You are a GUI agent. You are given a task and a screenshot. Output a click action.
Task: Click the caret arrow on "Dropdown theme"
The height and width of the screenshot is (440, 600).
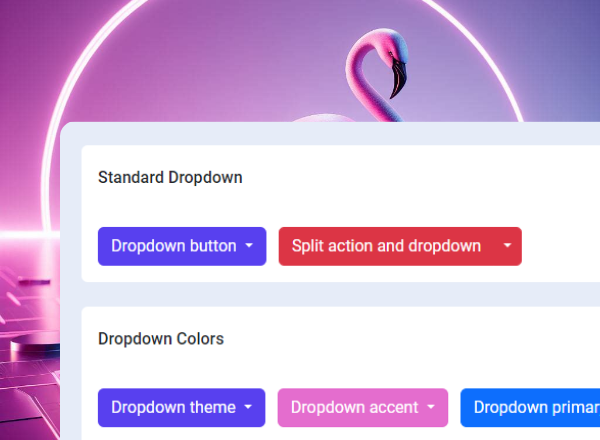coord(249,407)
